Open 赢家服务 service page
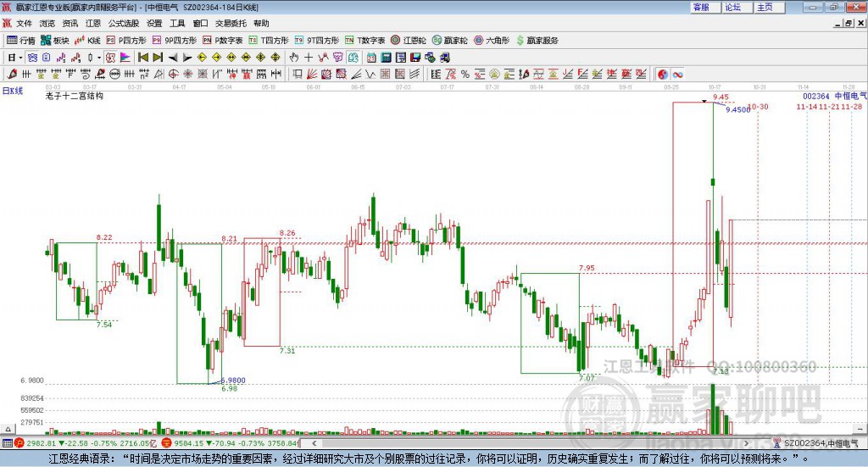This screenshot has height=467, width=868. [537, 41]
